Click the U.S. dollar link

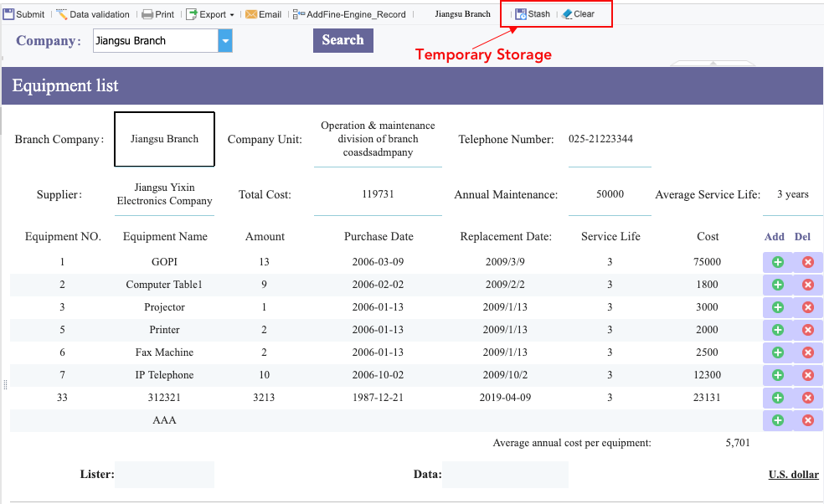click(794, 475)
